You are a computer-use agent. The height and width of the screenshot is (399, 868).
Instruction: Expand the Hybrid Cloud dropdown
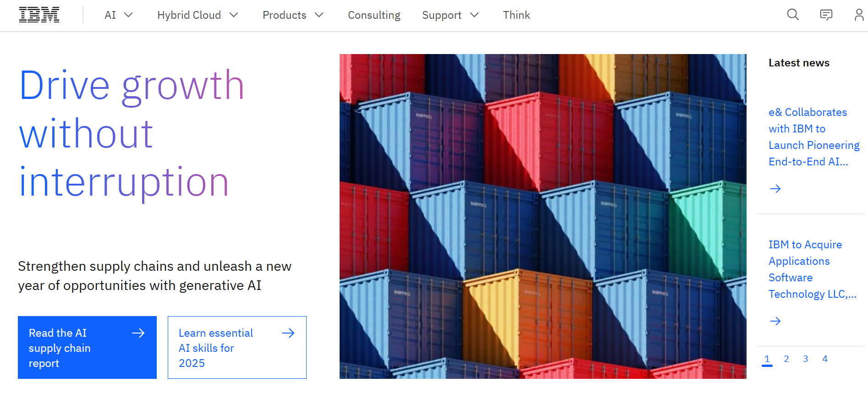pyautogui.click(x=198, y=15)
